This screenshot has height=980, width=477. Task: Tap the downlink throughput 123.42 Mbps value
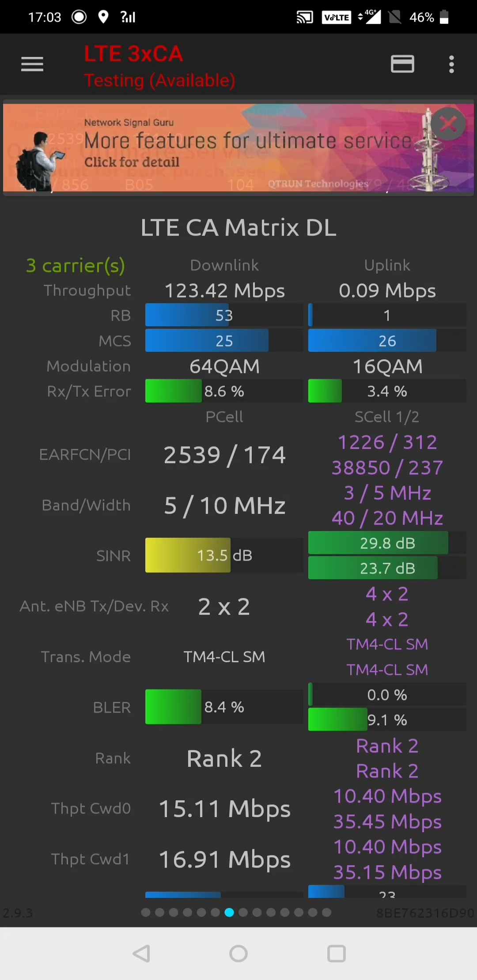pos(224,290)
